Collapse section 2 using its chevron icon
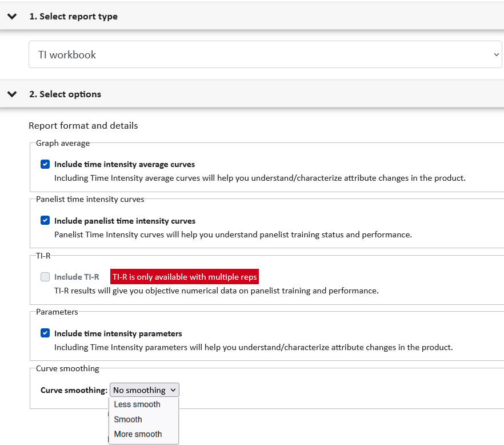 click(12, 94)
